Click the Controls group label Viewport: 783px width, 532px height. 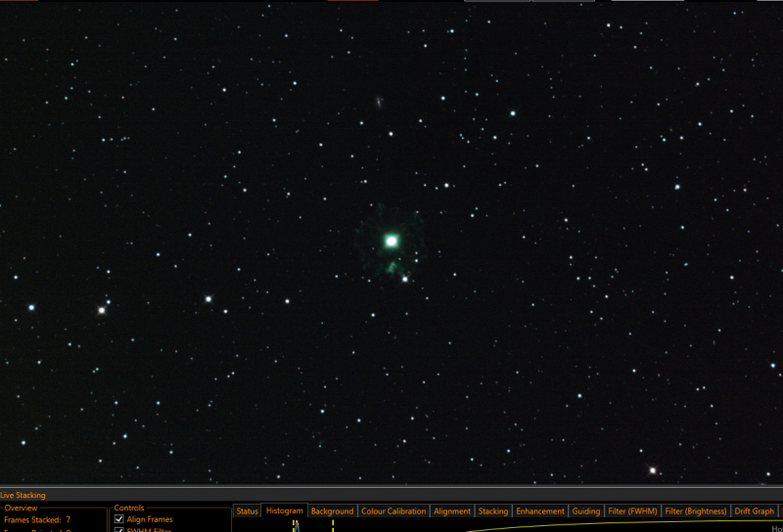coord(129,508)
